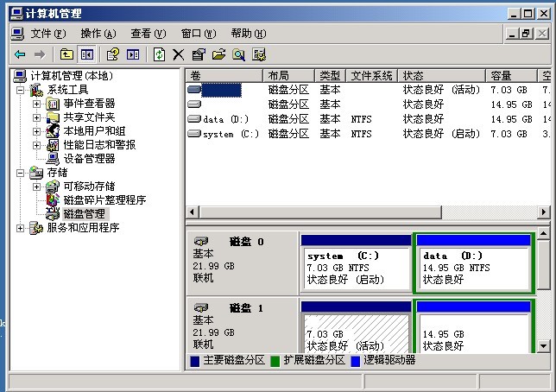Expand the 服务和应用程序 tree node
The image size is (556, 392).
(21, 228)
